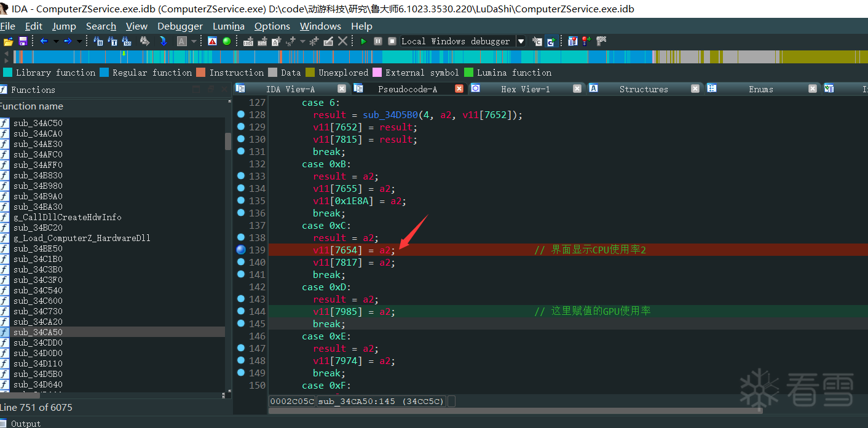This screenshot has width=868, height=428.
Task: Expand the debugger selector dropdown arrow
Action: click(521, 41)
